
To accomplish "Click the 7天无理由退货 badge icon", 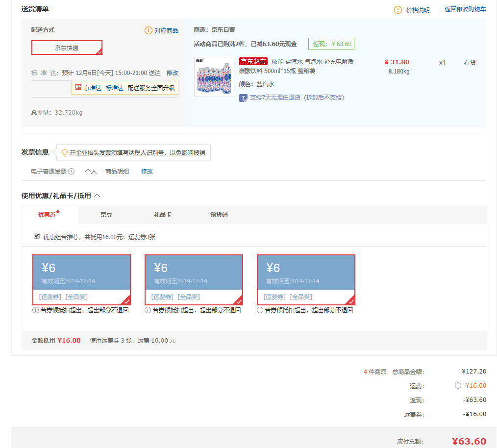I will pyautogui.click(x=243, y=98).
